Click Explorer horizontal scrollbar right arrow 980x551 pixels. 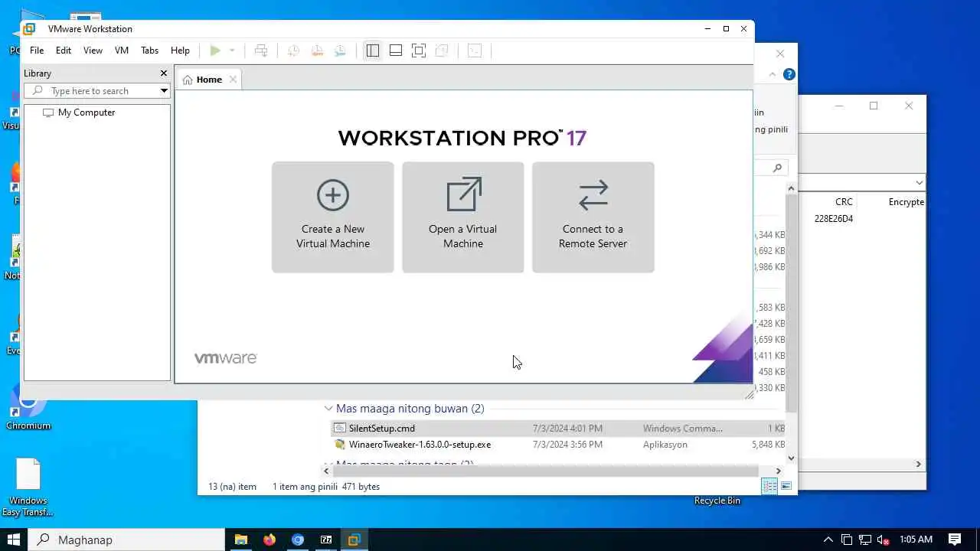click(779, 471)
